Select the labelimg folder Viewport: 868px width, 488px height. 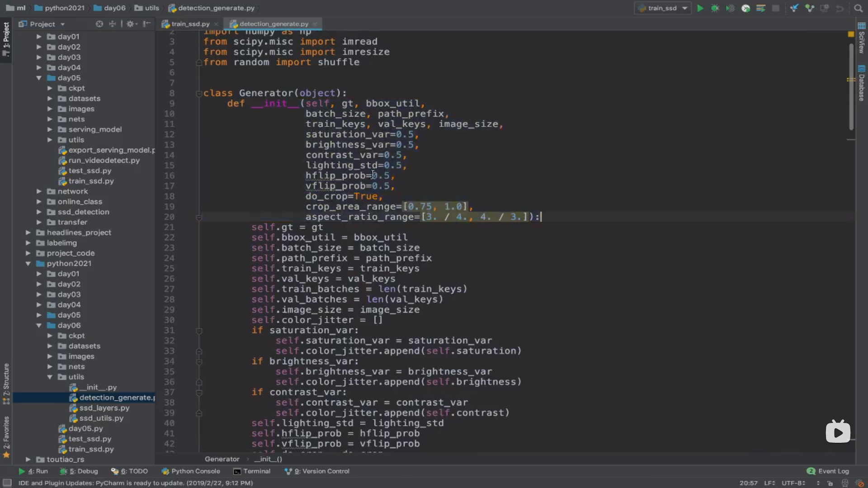pos(61,243)
